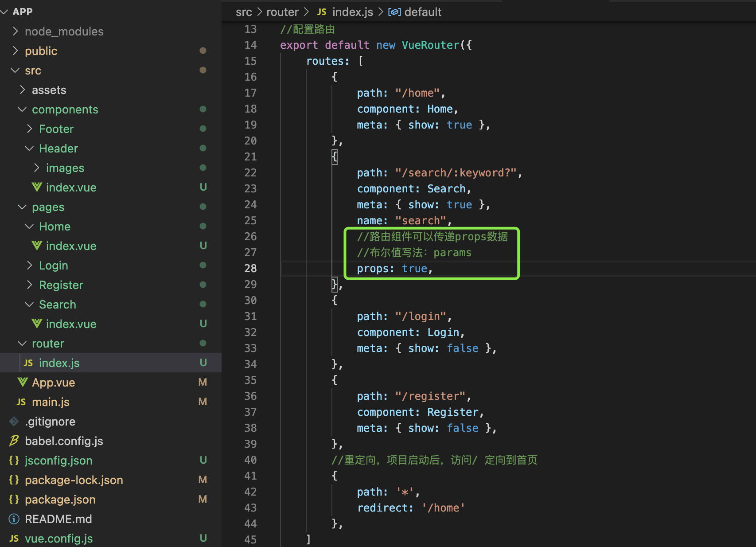Click line number 14 in the gutter
This screenshot has width=756, height=547.
(250, 45)
